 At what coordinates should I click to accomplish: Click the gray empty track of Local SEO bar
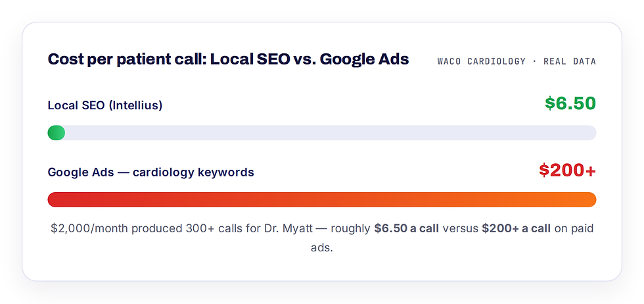(x=331, y=133)
